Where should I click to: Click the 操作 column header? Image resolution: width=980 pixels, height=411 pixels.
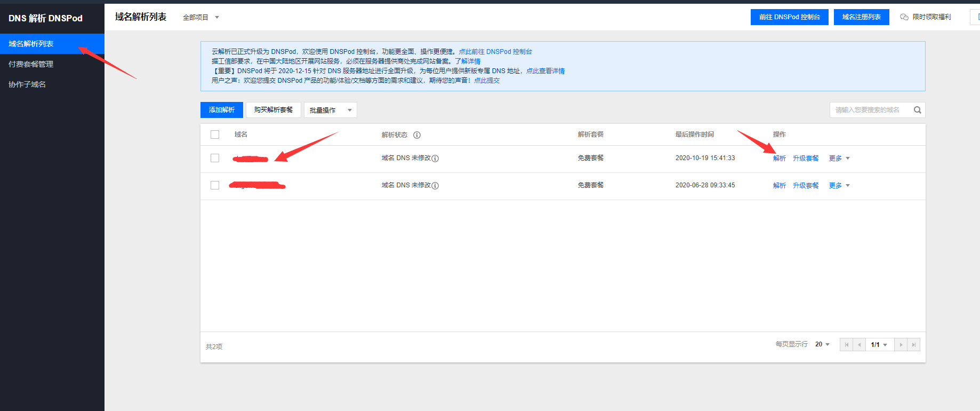pyautogui.click(x=780, y=135)
